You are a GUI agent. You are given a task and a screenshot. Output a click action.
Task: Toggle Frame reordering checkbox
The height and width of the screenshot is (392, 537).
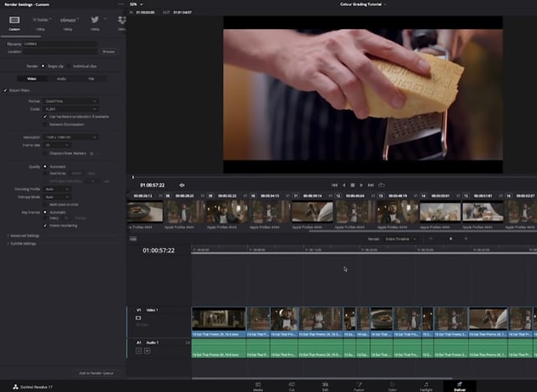point(45,226)
